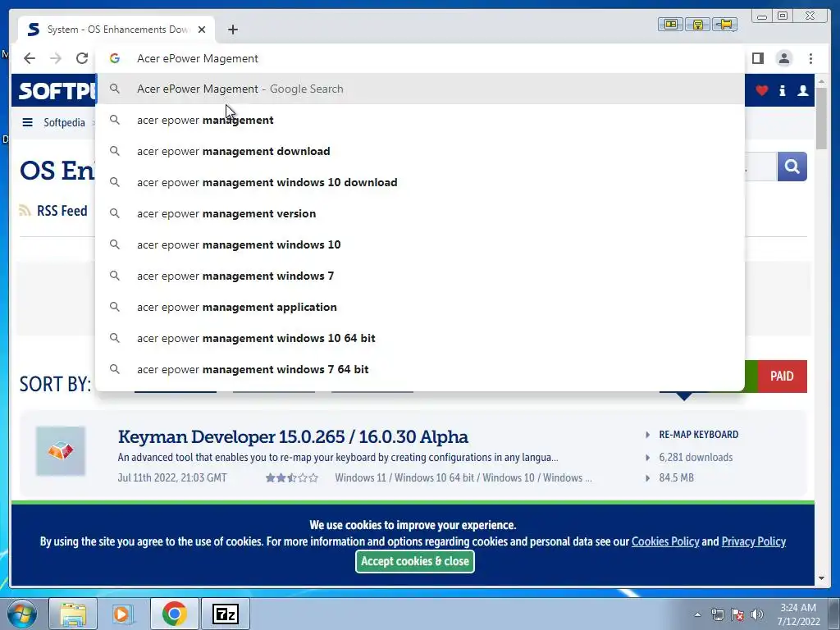Image resolution: width=840 pixels, height=630 pixels.
Task: Open Keyman Developer 15.0.265 / 16.0.30 Alpha
Action: click(293, 437)
